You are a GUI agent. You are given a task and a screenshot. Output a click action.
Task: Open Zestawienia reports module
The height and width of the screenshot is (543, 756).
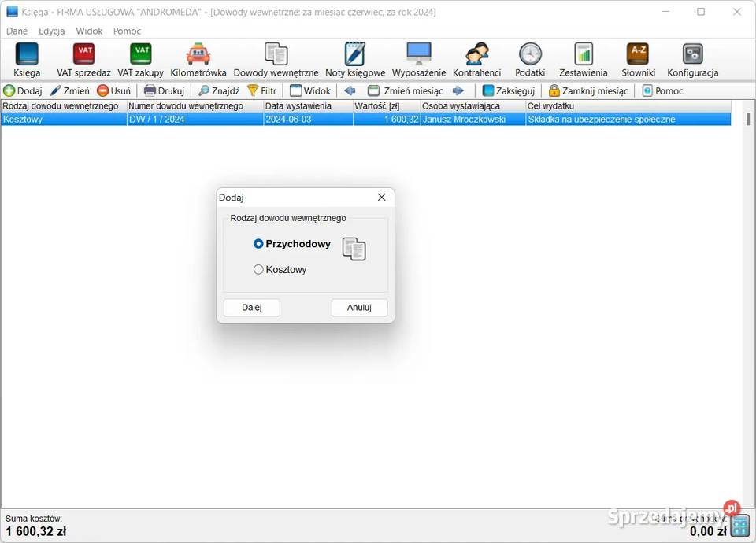(x=584, y=54)
